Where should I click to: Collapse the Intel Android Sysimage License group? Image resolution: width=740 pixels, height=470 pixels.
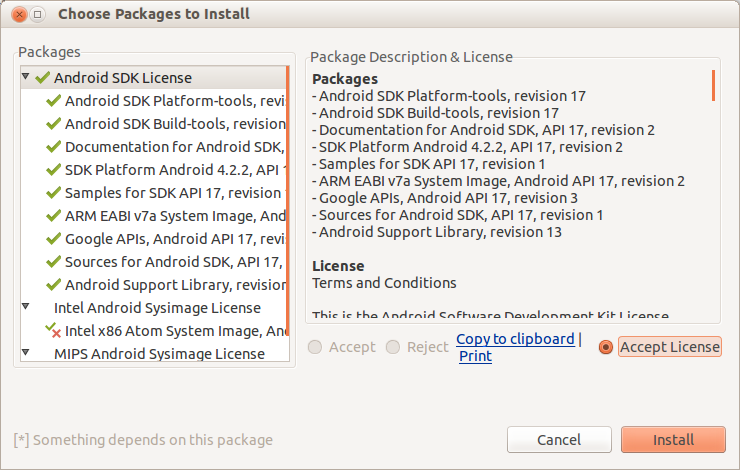(x=26, y=307)
